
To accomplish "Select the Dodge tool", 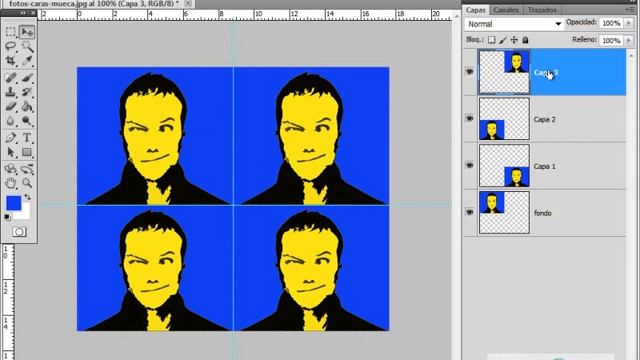I will pos(27,121).
